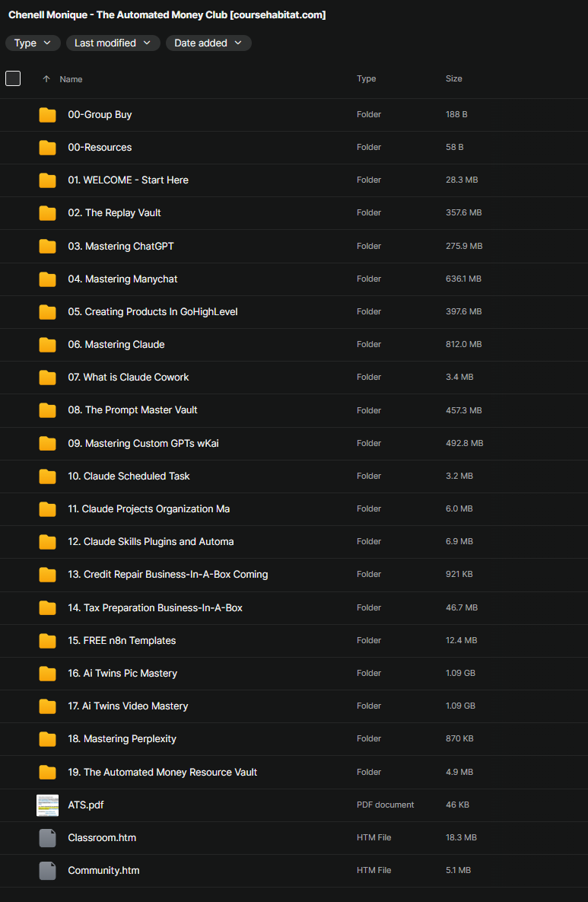Click the sort arrow beside Name
This screenshot has width=588, height=902.
(46, 79)
